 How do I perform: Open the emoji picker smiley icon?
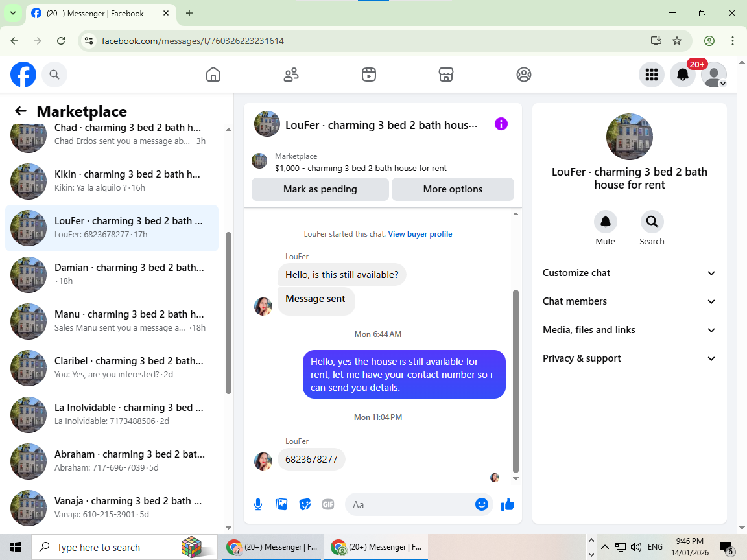pyautogui.click(x=482, y=504)
